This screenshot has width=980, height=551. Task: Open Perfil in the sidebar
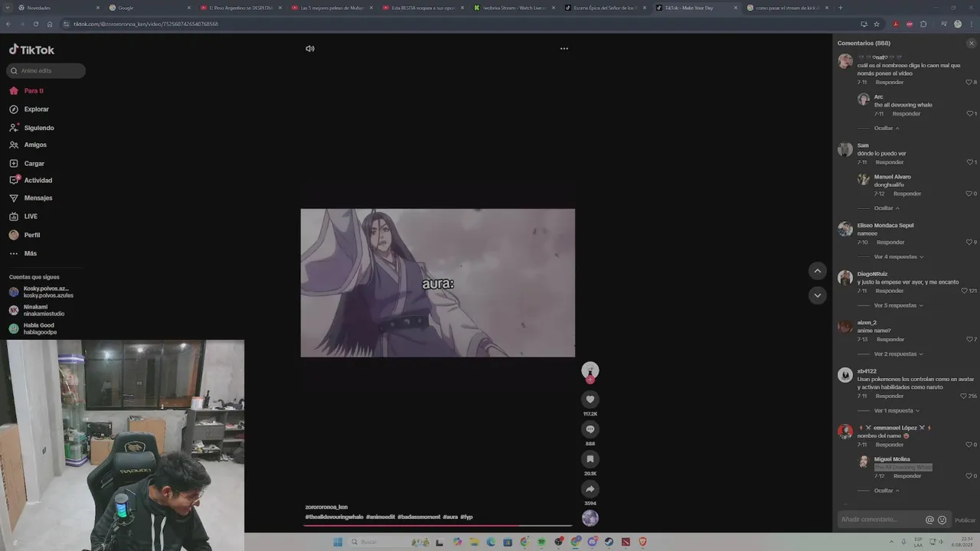[31, 235]
